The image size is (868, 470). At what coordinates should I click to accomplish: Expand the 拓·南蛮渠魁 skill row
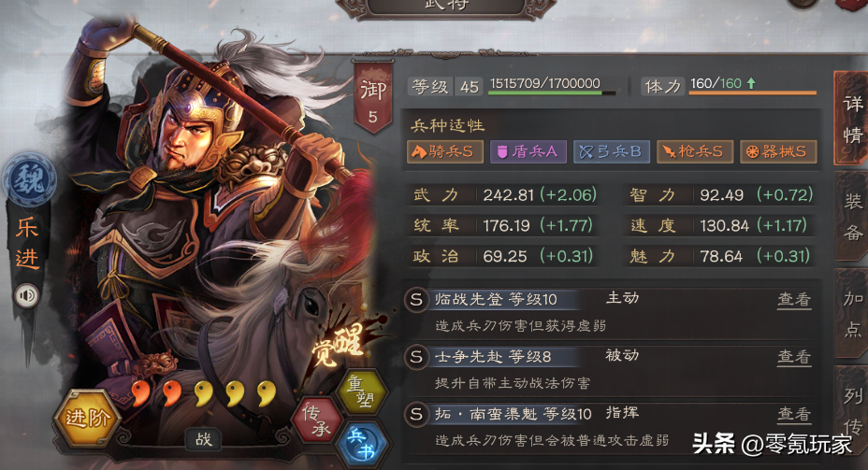(x=610, y=427)
